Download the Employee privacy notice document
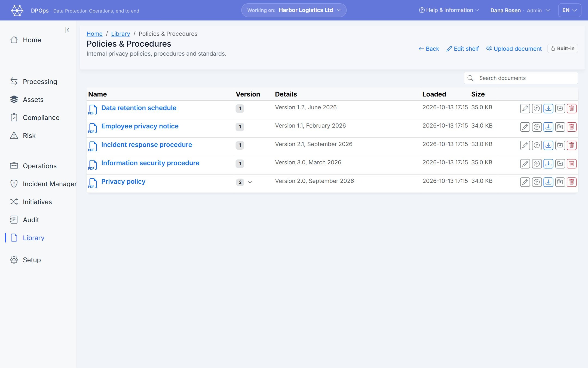Screen dimensions: 588x368 coord(548,127)
